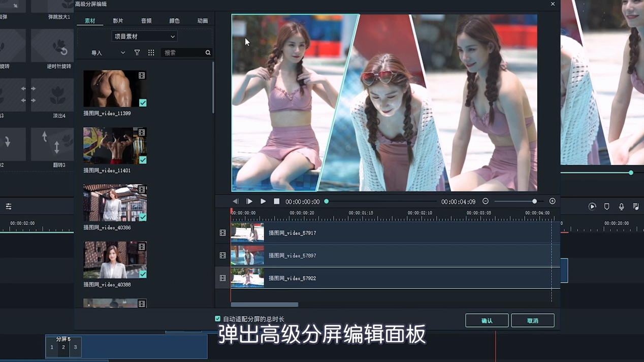The width and height of the screenshot is (644, 362).
Task: Select thumbnail 摄图网_video_11401
Action: (115, 146)
